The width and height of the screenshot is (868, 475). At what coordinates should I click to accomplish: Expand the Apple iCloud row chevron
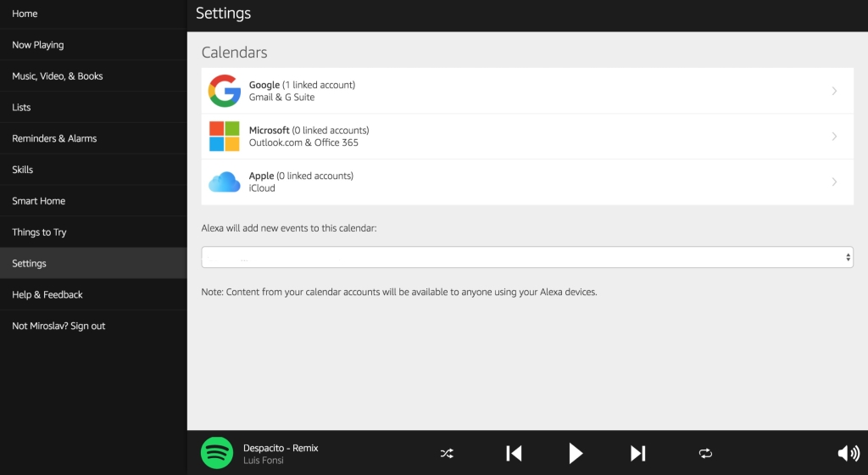tap(834, 182)
